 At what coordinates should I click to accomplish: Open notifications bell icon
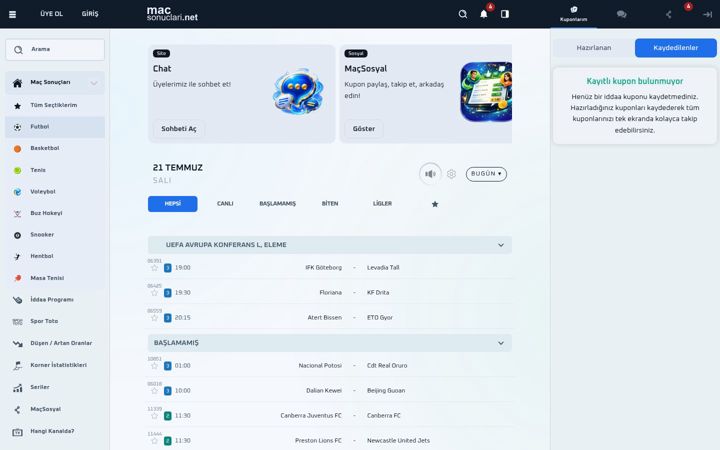[484, 14]
